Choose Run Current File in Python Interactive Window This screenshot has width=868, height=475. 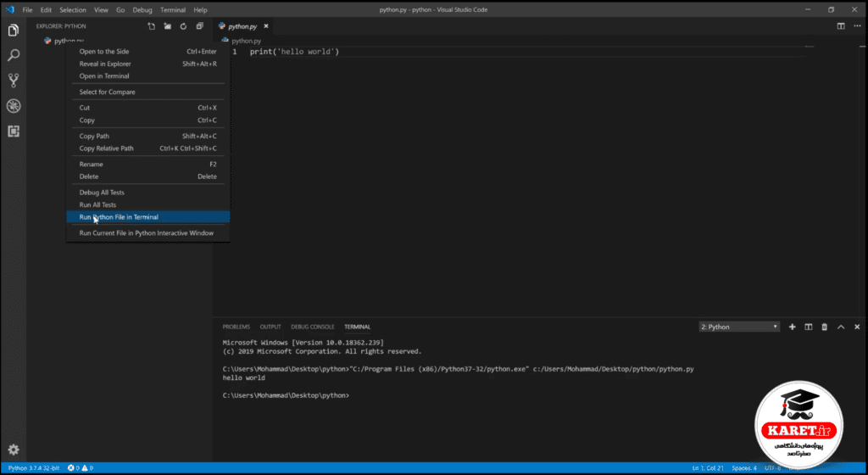click(147, 233)
